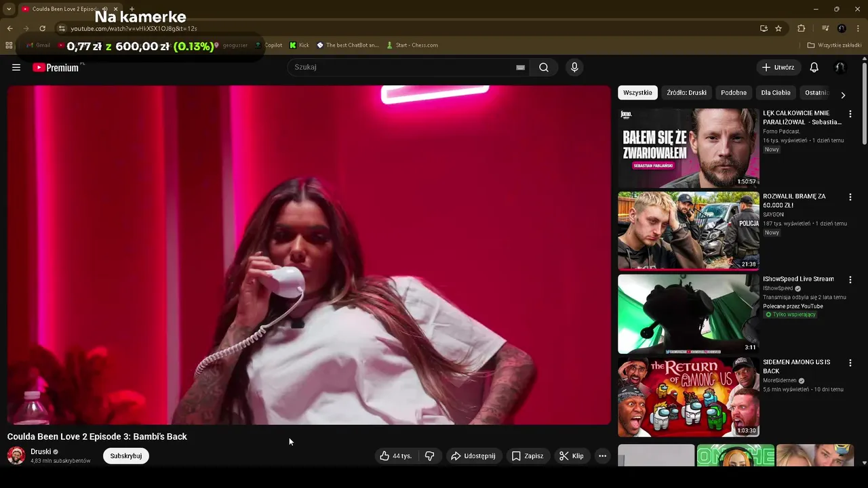Viewport: 868px width, 488px height.
Task: Open SIDEMEN AMONG US IS BACK thumbnail
Action: coord(688,397)
